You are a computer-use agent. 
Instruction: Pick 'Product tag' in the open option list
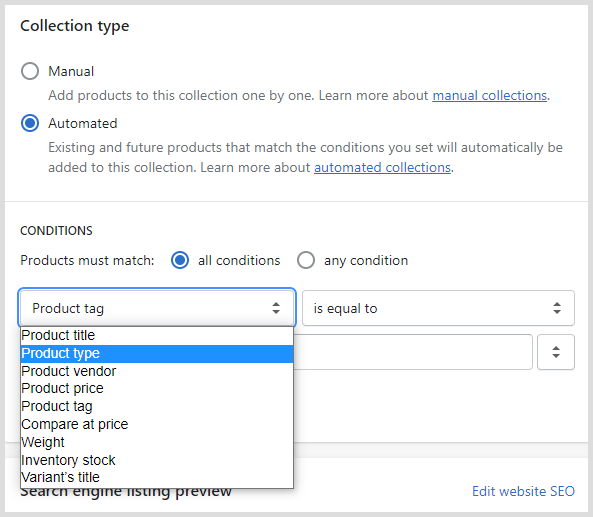(157, 406)
